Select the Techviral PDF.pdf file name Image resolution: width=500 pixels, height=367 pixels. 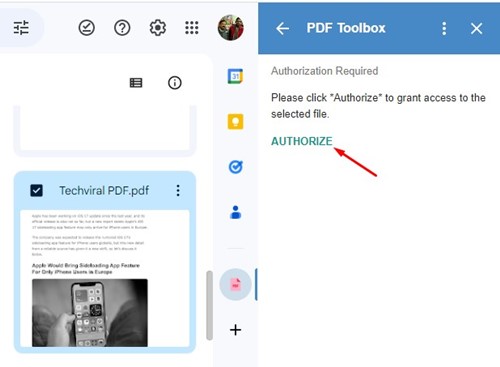(104, 191)
